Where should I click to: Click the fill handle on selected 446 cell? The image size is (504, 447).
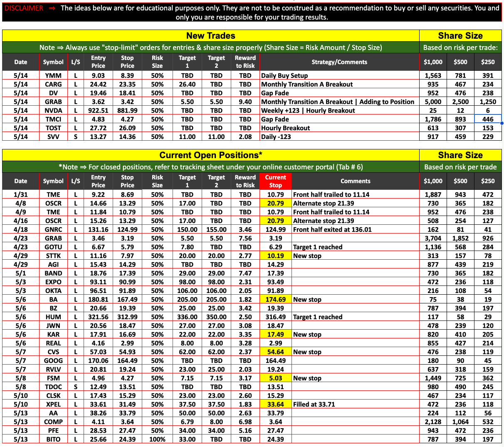click(x=502, y=123)
